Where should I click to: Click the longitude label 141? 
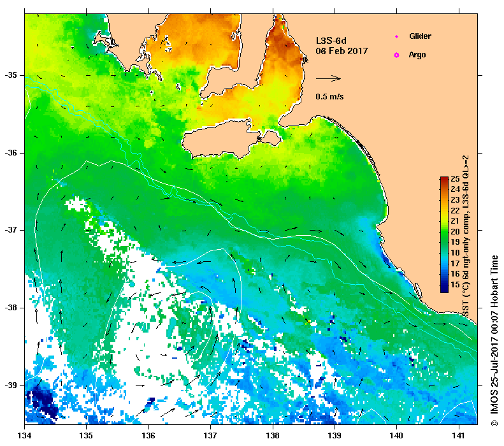pos(459,436)
